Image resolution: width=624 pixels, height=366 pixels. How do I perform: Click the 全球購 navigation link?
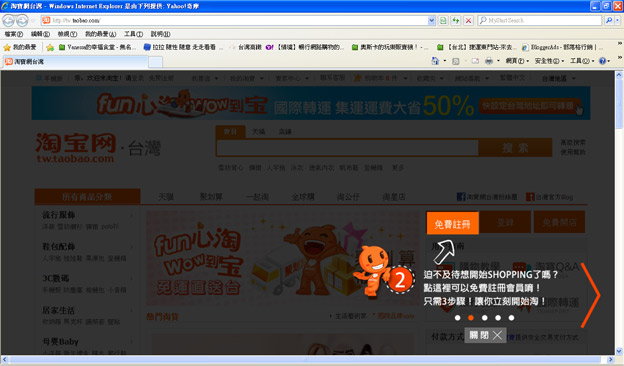[303, 197]
